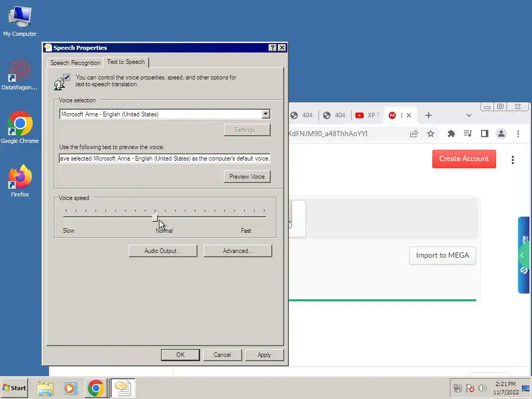Select Speech Properties taskbar button
Screen dimensions: 532x399
point(123,388)
